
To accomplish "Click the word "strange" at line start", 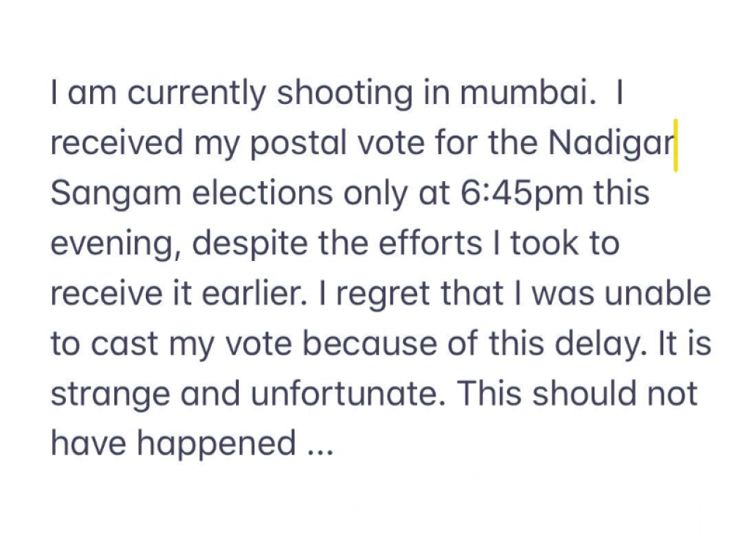I will [110, 395].
